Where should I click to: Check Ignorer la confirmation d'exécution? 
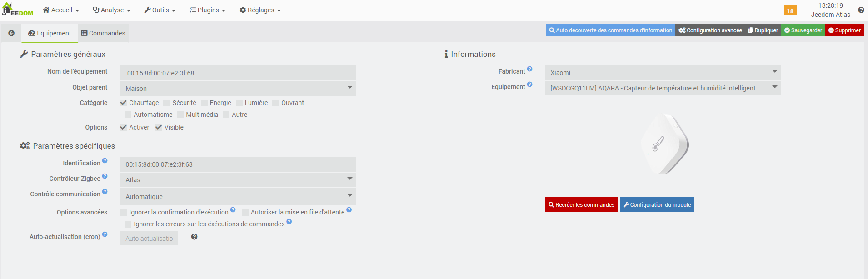(x=123, y=212)
